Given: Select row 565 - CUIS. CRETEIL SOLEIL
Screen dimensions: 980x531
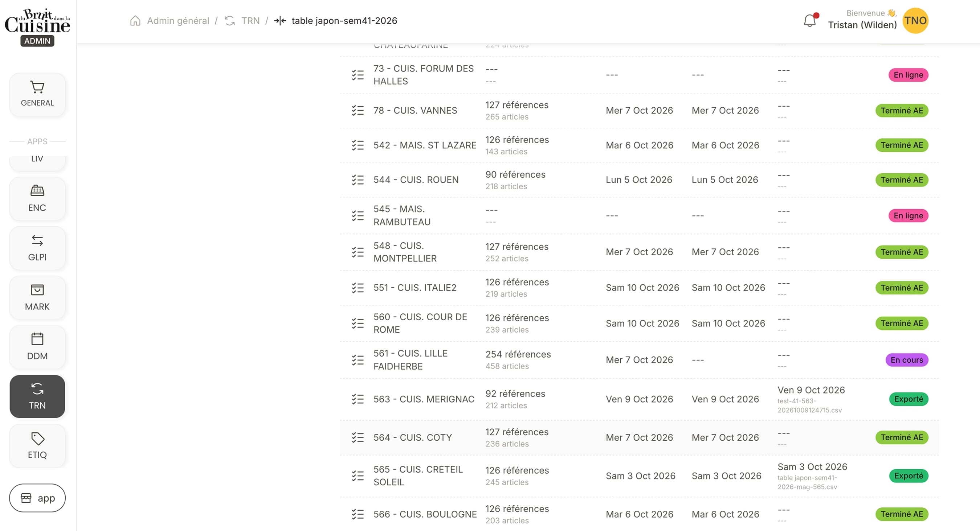Looking at the screenshot, I should [639, 476].
